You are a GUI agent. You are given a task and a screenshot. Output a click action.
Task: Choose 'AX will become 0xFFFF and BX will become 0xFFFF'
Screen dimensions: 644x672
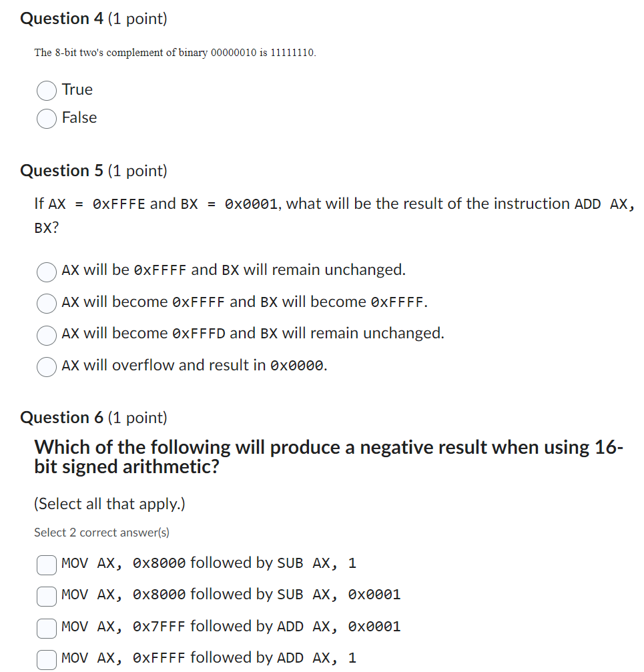(x=46, y=304)
